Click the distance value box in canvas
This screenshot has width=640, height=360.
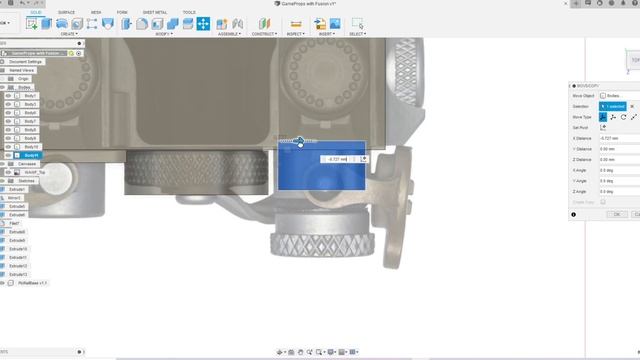pyautogui.click(x=338, y=159)
